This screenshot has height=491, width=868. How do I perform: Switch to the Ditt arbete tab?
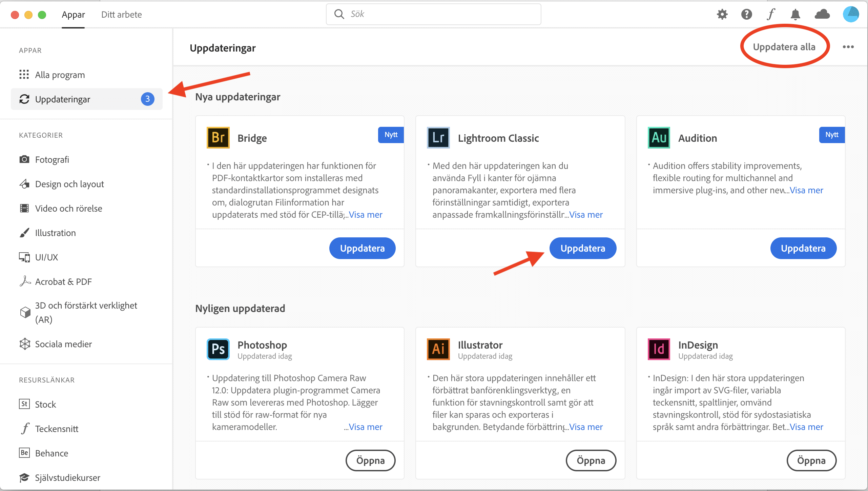point(121,15)
